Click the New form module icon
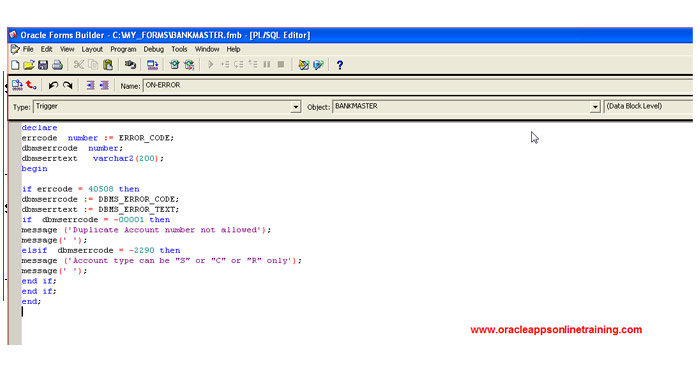700x370 pixels. 15,65
